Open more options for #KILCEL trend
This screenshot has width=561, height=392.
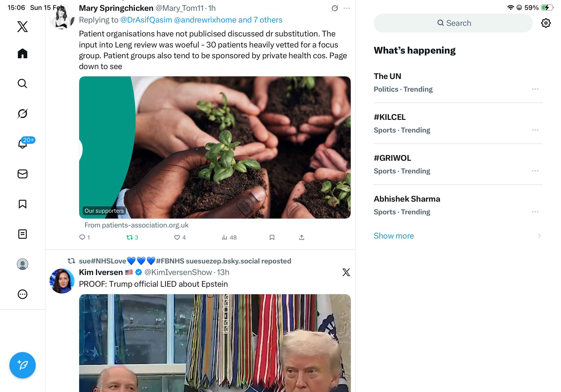(535, 130)
